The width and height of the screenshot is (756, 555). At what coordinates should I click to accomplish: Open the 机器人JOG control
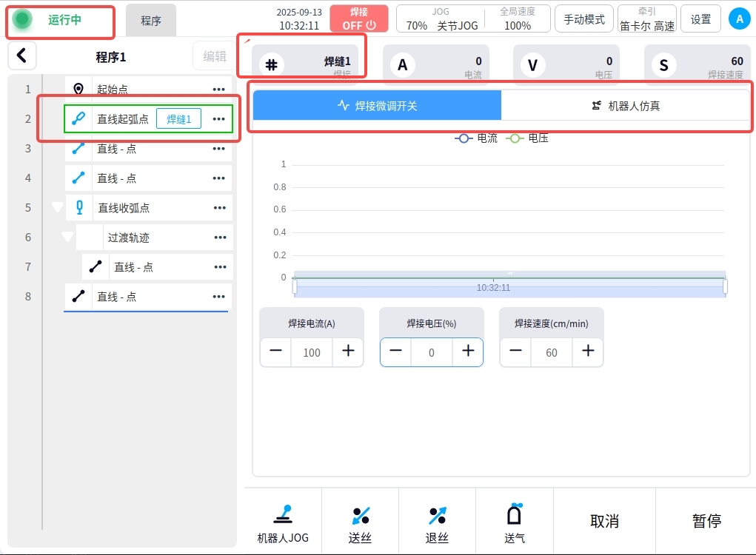pos(283,522)
